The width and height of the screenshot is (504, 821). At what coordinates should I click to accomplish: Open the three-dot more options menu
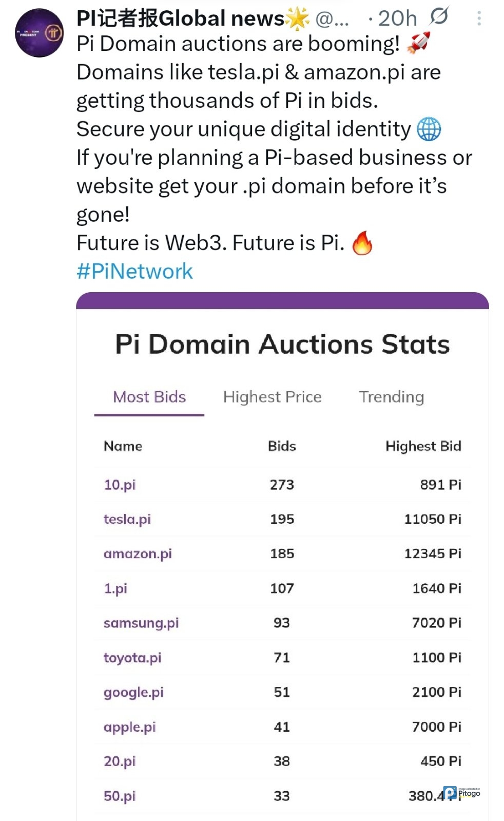(x=479, y=18)
